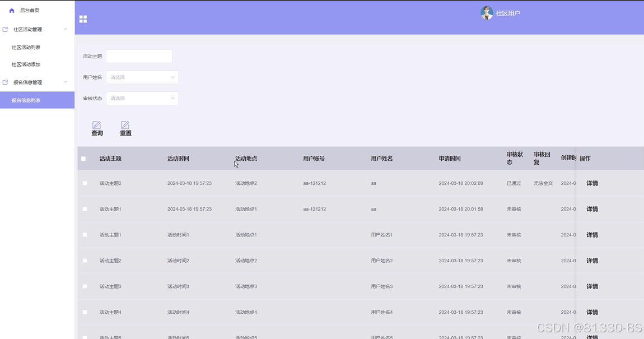Check the row with 2024-03-18 20:02:09
This screenshot has width=644, height=339.
pyautogui.click(x=85, y=183)
